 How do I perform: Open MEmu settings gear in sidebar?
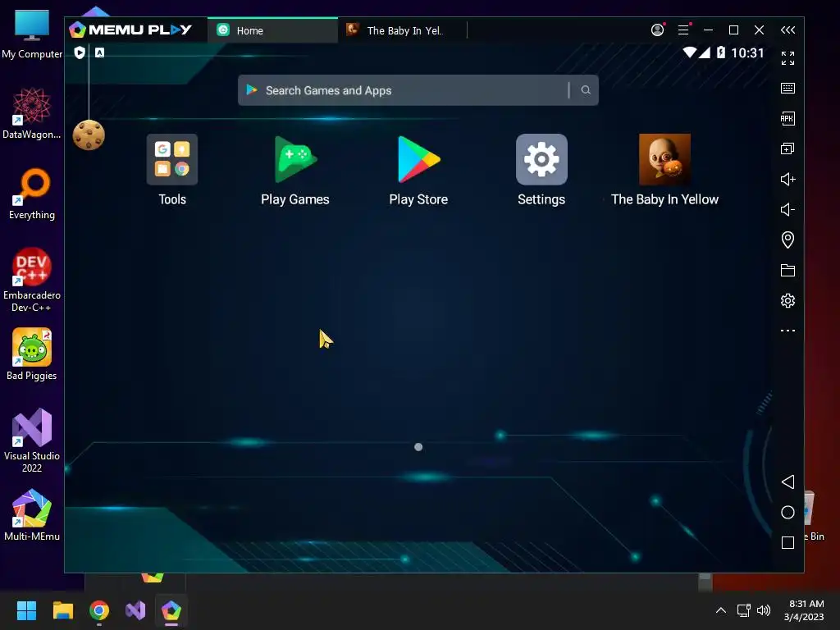[787, 300]
